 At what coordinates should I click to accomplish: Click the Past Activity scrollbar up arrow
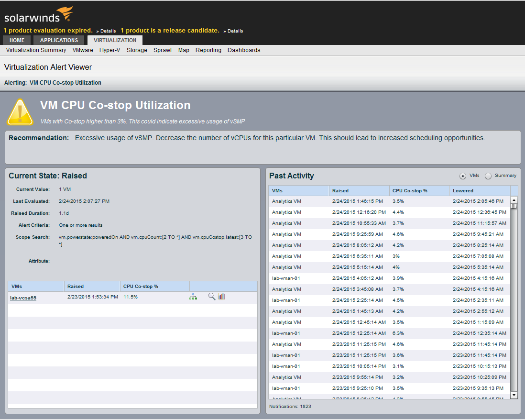[x=514, y=200]
